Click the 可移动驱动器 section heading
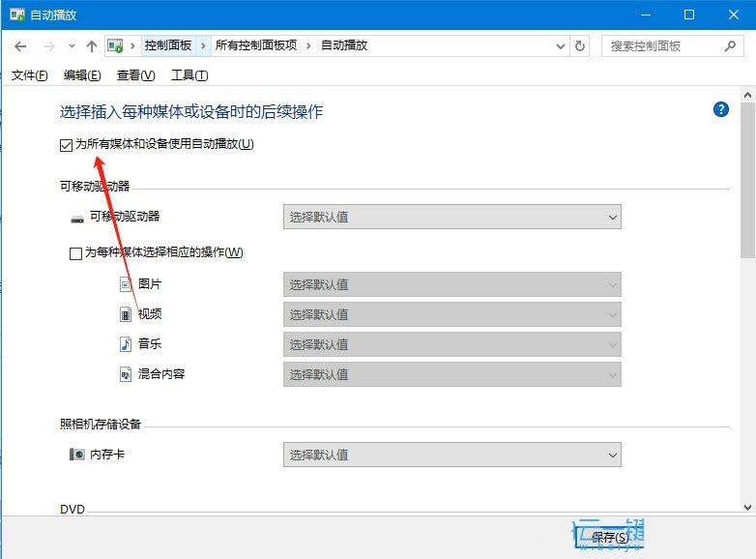 point(95,187)
